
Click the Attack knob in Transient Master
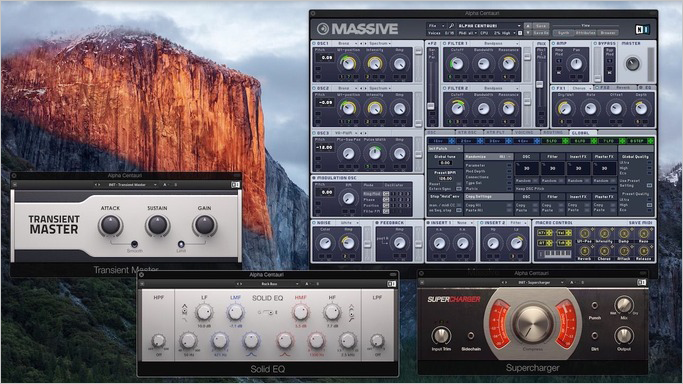pos(110,225)
